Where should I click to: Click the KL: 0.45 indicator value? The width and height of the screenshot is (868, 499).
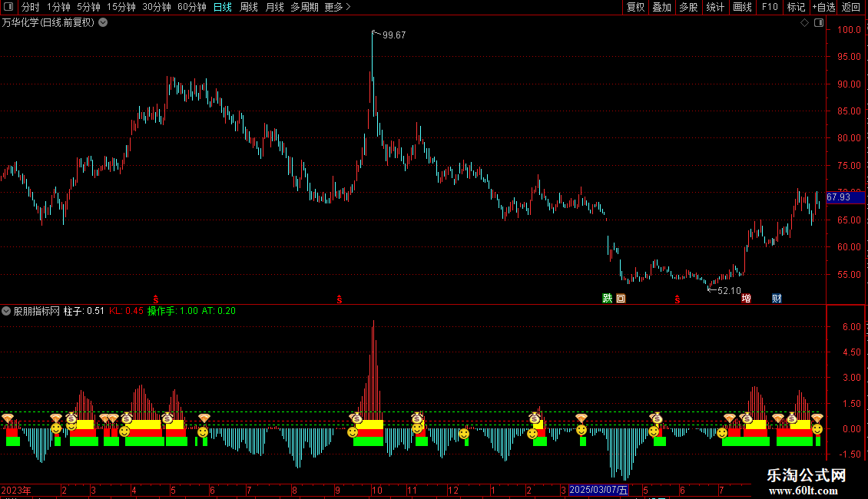point(126,311)
